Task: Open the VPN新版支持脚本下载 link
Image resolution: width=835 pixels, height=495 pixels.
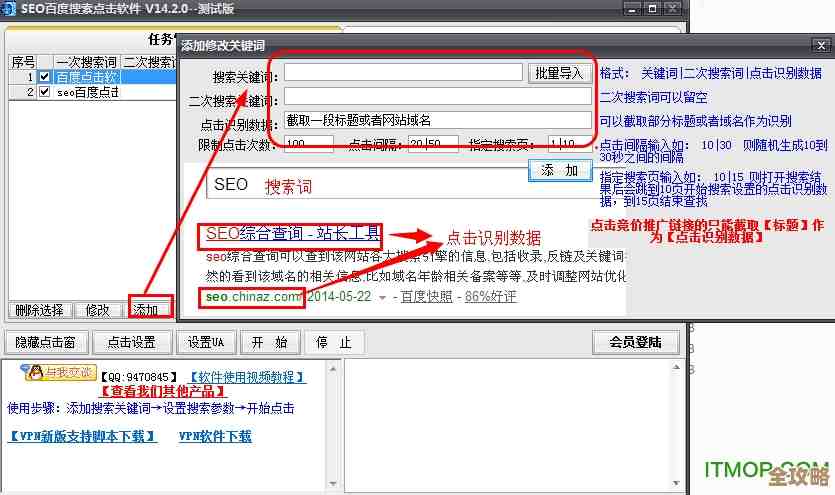Action: (82, 436)
